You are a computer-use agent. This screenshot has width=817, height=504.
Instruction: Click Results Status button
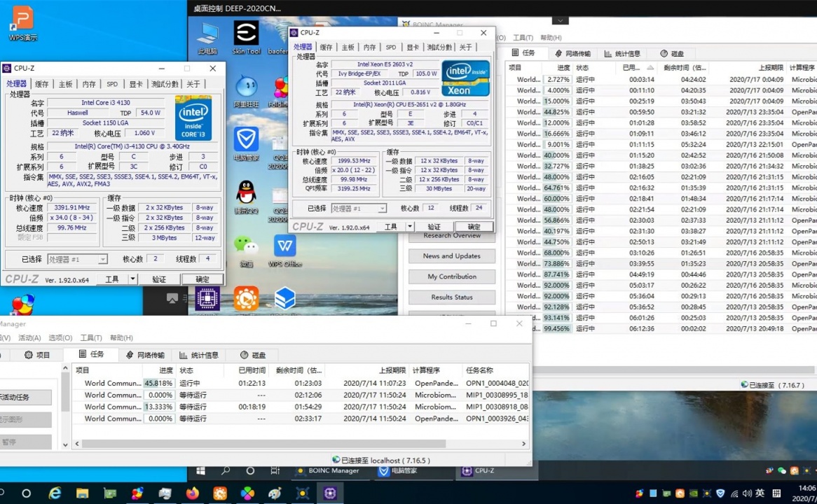click(x=452, y=297)
